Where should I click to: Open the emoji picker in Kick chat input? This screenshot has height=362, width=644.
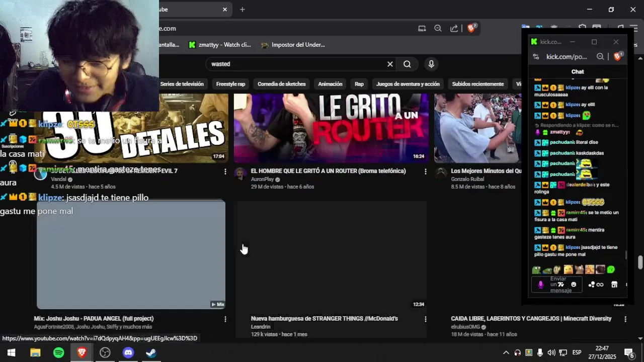(x=574, y=285)
